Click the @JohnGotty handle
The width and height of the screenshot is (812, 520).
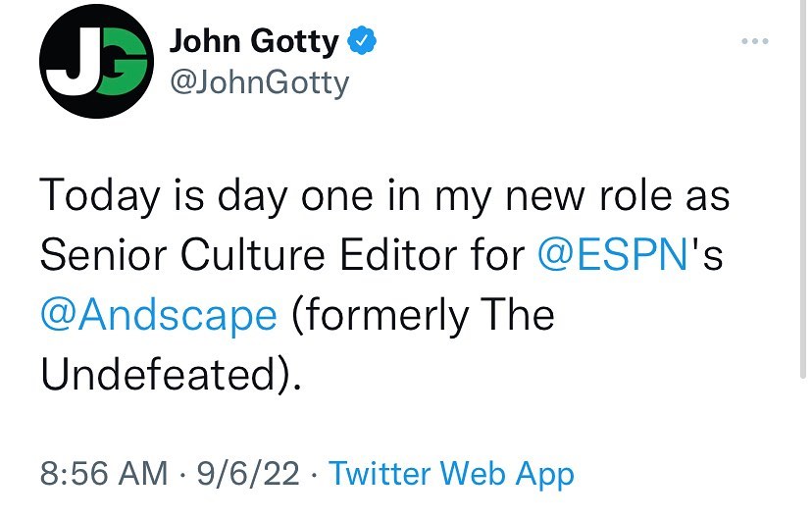point(259,82)
